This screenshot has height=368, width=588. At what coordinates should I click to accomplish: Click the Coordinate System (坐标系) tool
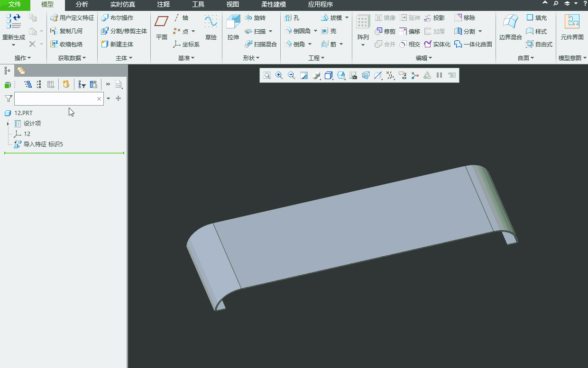point(186,44)
